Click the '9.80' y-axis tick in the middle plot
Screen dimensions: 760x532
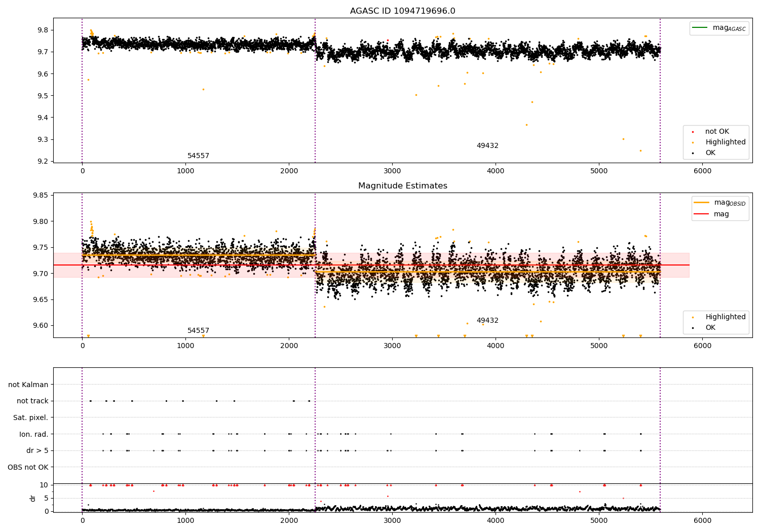pyautogui.click(x=41, y=221)
